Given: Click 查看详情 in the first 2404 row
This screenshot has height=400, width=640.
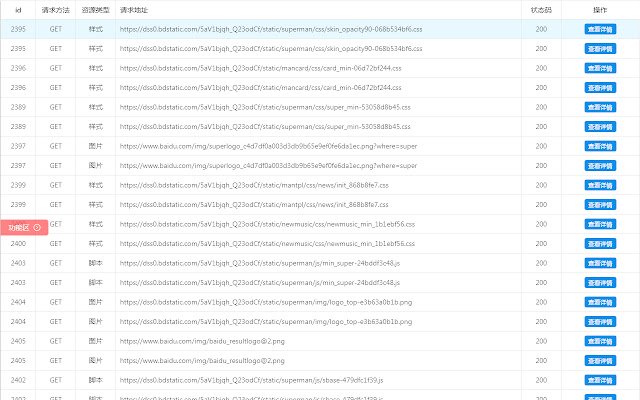Looking at the screenshot, I should (600, 302).
